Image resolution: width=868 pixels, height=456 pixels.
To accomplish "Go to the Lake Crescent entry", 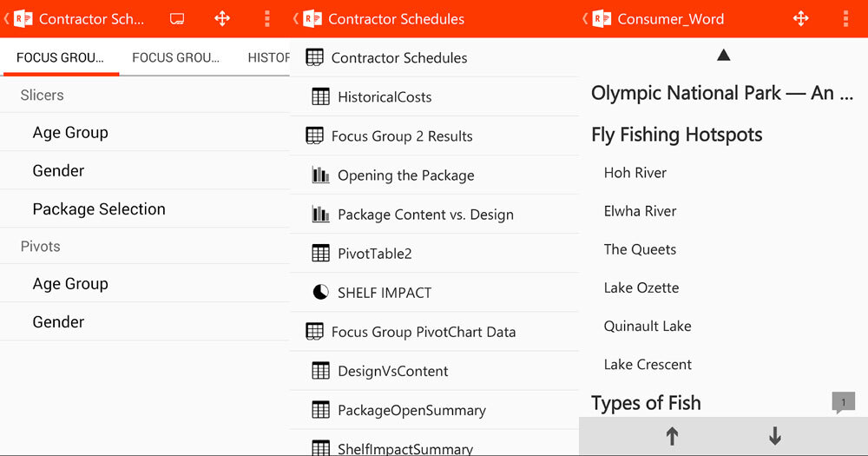I will tap(648, 365).
